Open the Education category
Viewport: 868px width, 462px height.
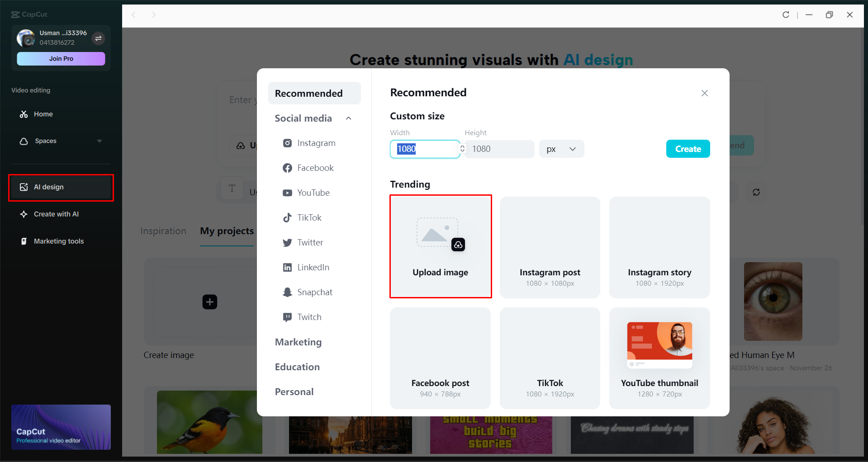[x=297, y=367]
